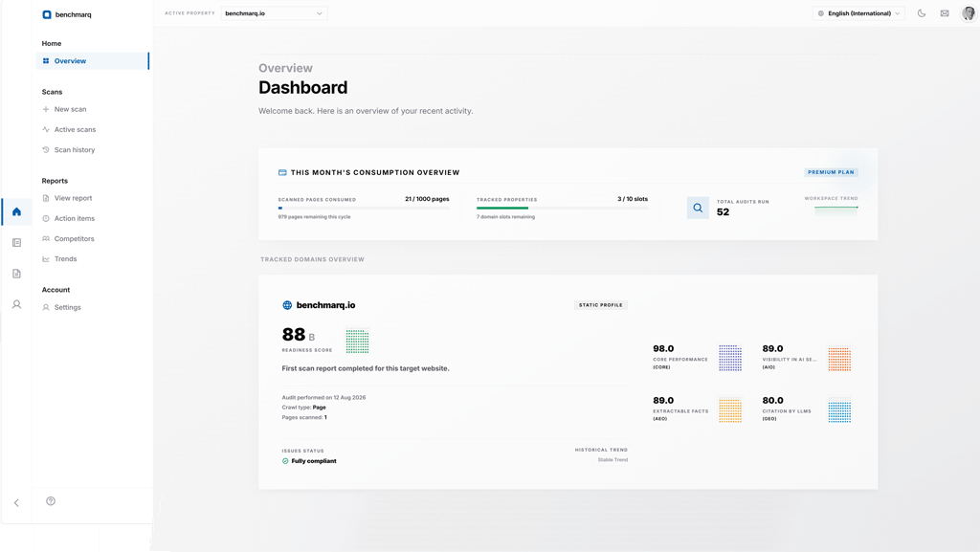Click the yellow Extractable Facts dot grid
Image resolution: width=980 pixels, height=552 pixels.
(730, 410)
